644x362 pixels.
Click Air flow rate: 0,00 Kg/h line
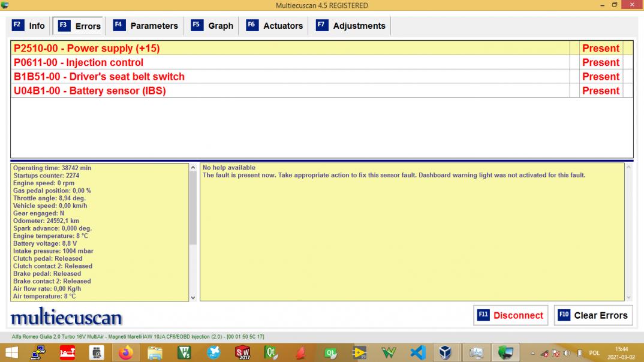[x=47, y=288]
